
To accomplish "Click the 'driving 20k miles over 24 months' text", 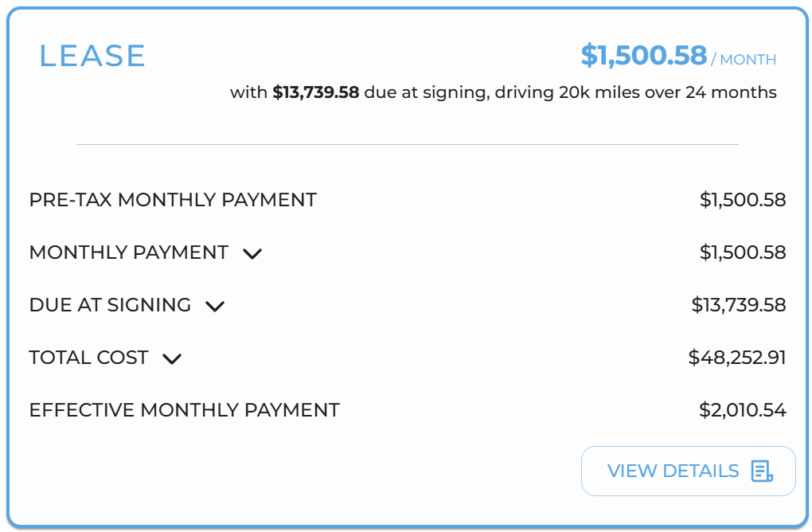I will tap(635, 92).
